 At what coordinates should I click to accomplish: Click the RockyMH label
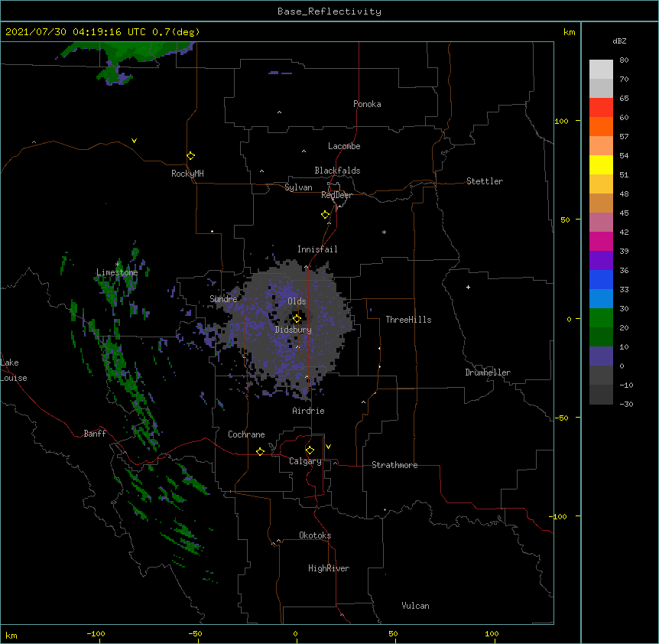coord(187,174)
